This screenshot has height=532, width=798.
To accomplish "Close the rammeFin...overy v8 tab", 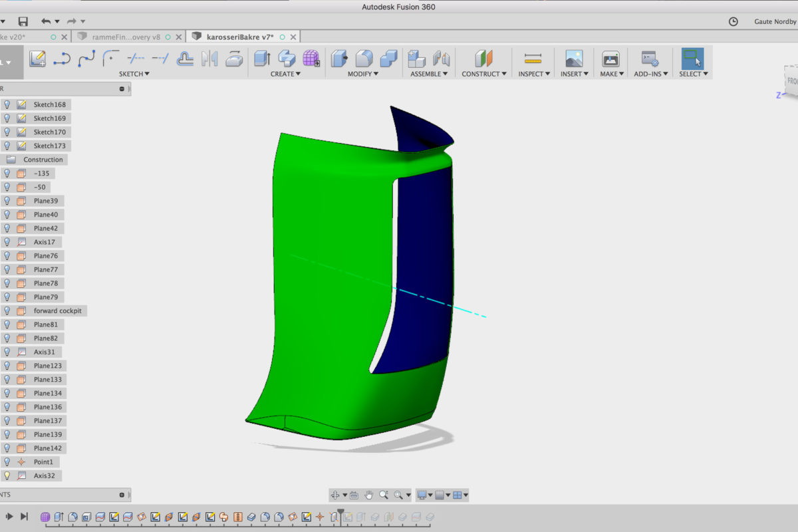I will pos(178,37).
